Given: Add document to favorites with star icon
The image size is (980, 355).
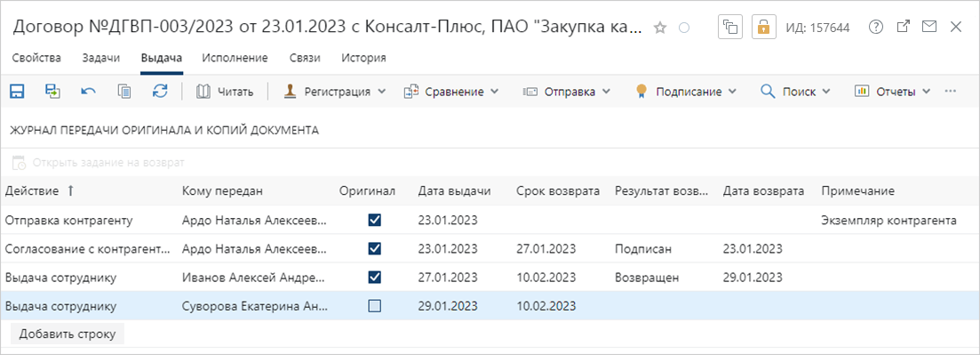Looking at the screenshot, I should [659, 28].
